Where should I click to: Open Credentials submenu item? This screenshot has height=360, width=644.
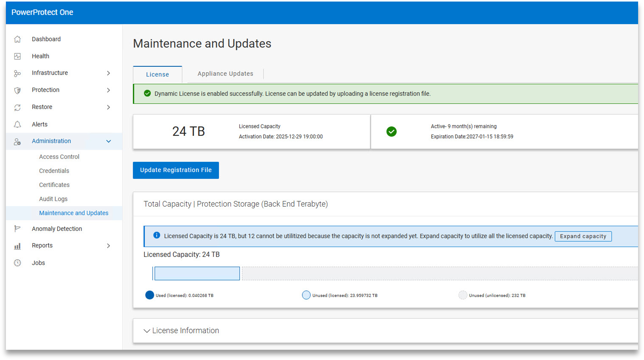(x=54, y=171)
